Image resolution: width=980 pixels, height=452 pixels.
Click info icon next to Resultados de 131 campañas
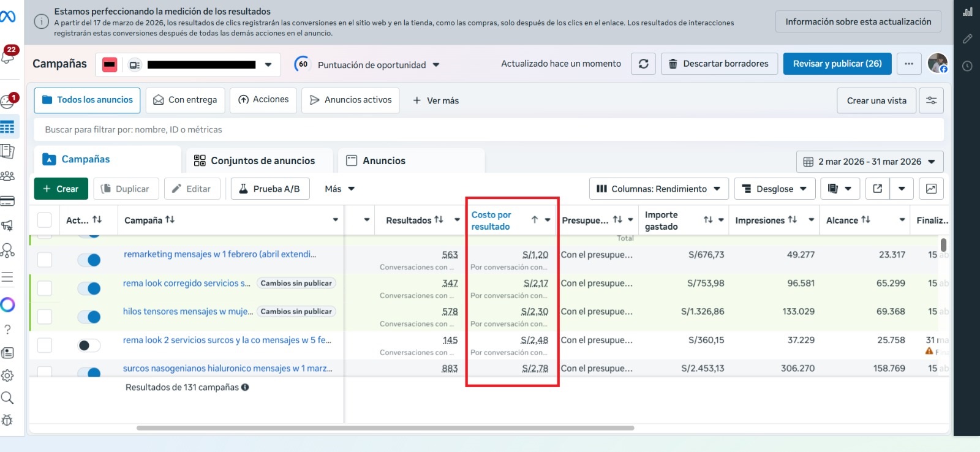coord(245,387)
